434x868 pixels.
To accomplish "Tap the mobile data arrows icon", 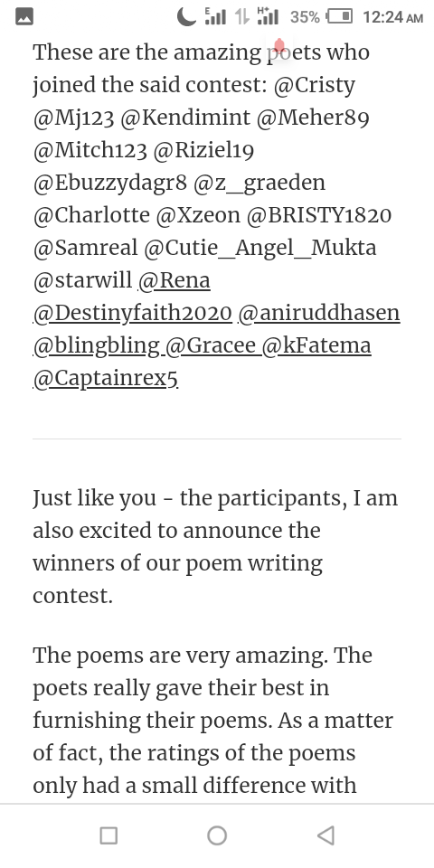I will 241,17.
